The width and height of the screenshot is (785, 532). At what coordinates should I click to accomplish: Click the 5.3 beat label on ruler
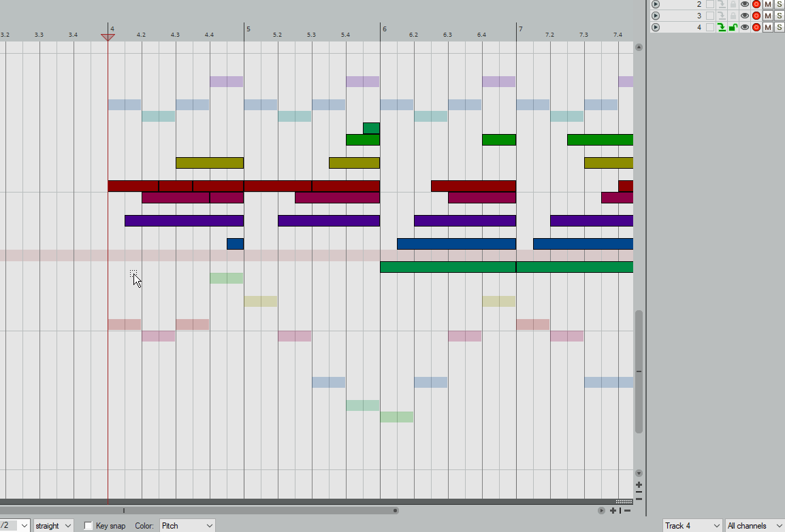coord(311,35)
